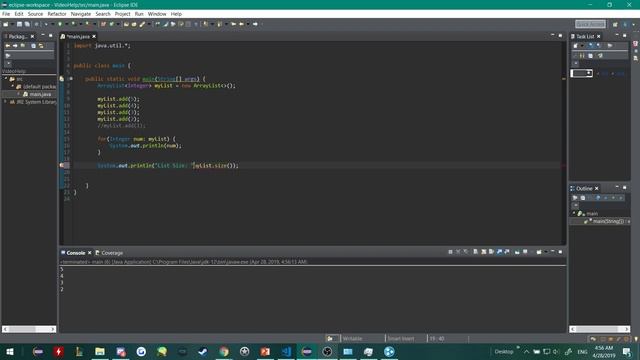The image size is (640, 360).
Task: Click the Save All toolbar icon
Action: point(27,24)
